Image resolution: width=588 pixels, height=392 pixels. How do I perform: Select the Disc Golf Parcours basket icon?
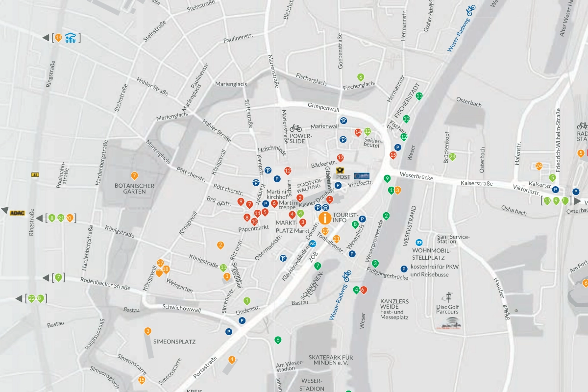[447, 297]
